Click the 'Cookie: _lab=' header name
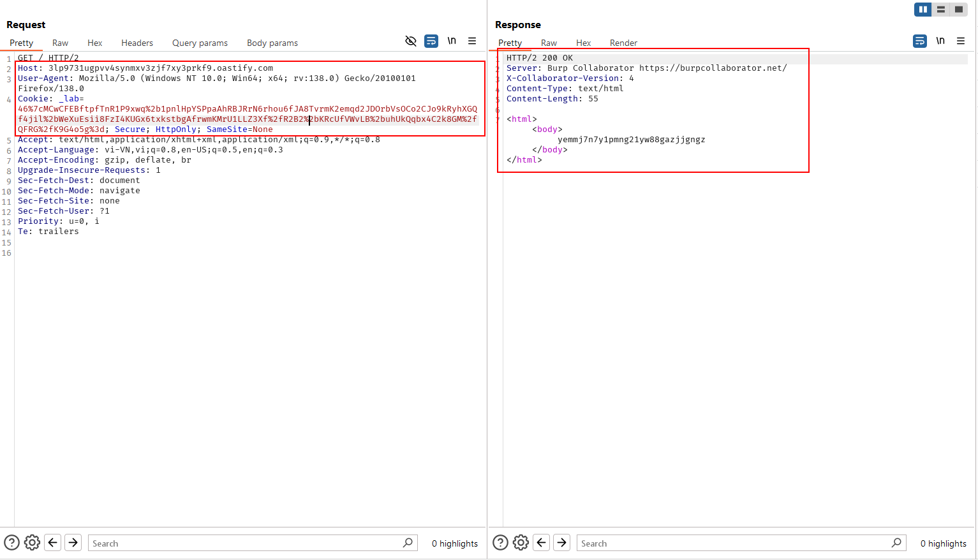This screenshot has width=978, height=560. click(x=51, y=99)
